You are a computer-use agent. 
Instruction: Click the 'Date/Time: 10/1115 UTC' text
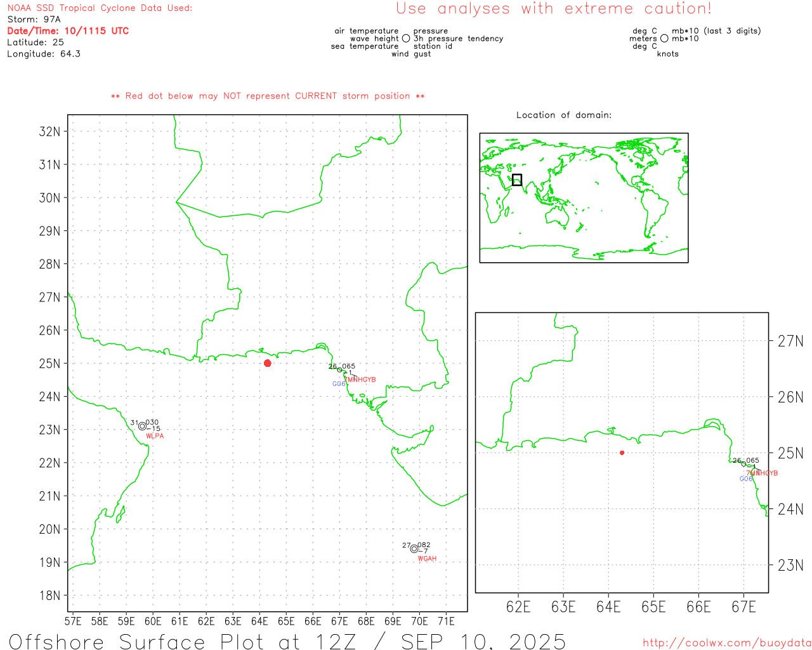click(68, 31)
